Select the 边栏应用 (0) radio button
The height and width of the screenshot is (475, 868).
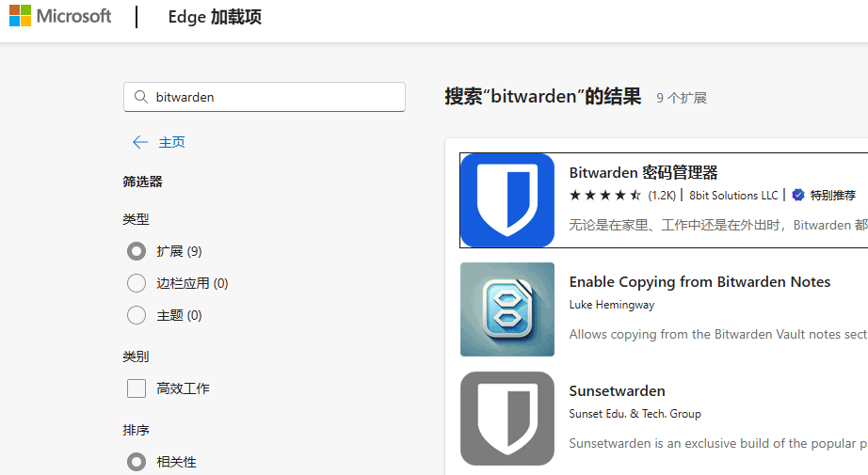click(137, 283)
